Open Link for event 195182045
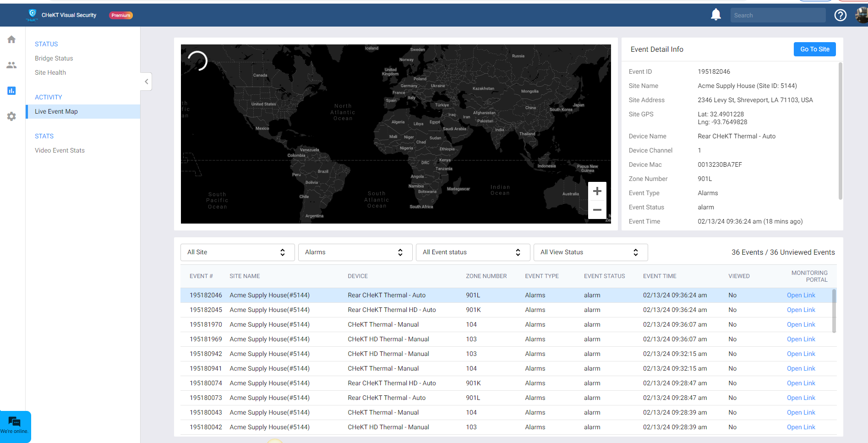 pyautogui.click(x=801, y=310)
